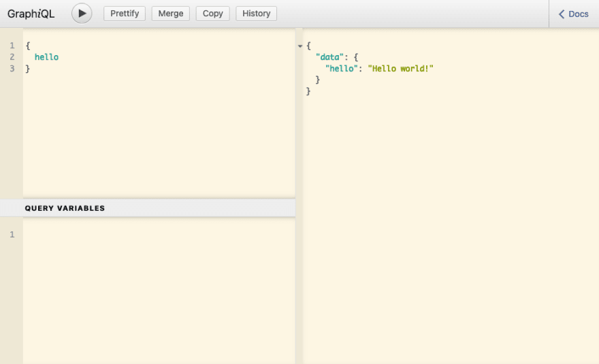Open the History panel
Screen dimensions: 599x364
point(257,14)
